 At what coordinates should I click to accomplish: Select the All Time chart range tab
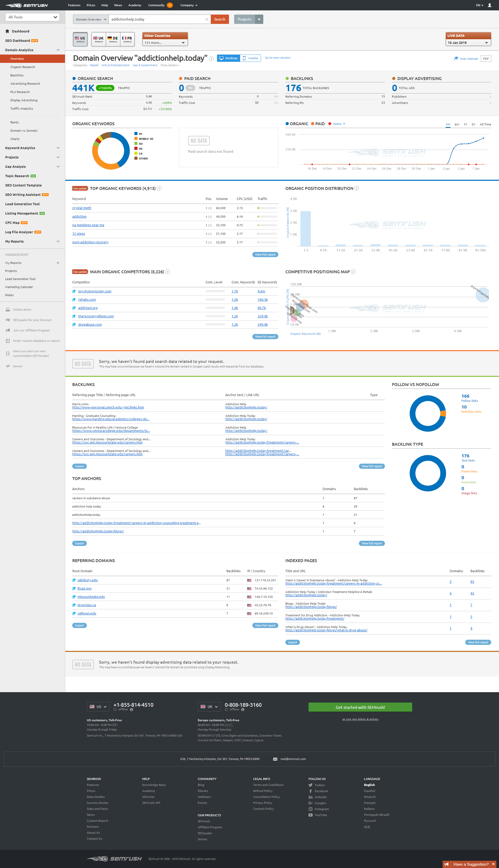[x=485, y=124]
